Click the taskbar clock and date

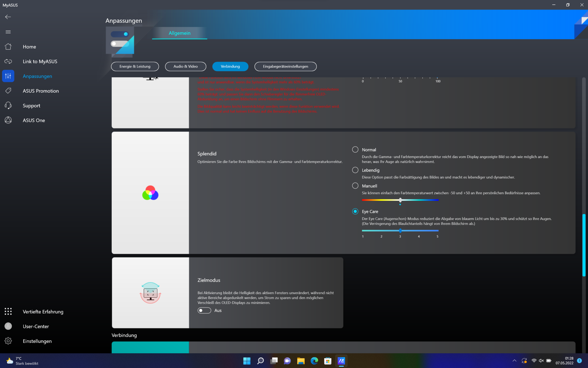click(x=564, y=361)
